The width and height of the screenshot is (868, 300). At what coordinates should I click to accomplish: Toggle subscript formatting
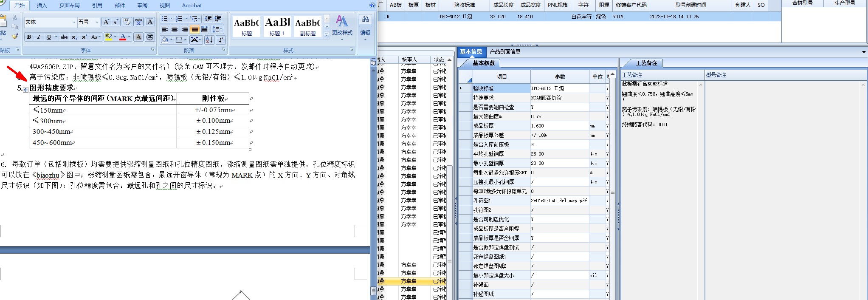[74, 37]
